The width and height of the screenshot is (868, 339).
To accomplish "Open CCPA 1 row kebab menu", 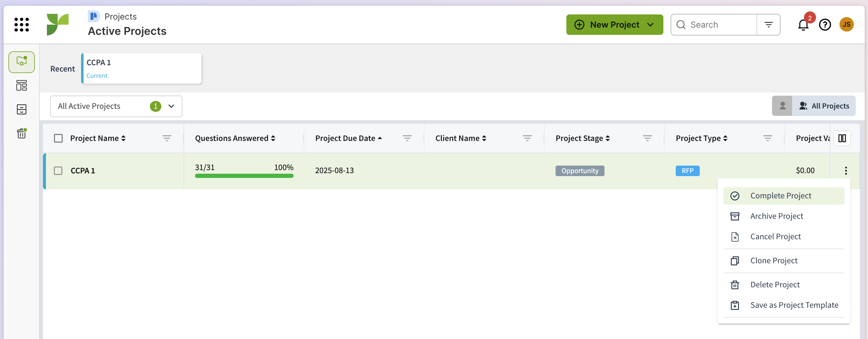I will 845,170.
